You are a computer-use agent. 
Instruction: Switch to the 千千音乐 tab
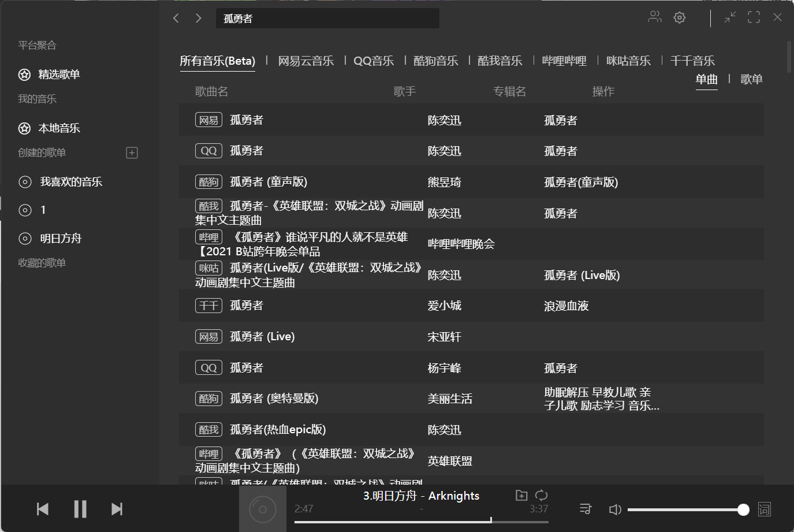692,61
